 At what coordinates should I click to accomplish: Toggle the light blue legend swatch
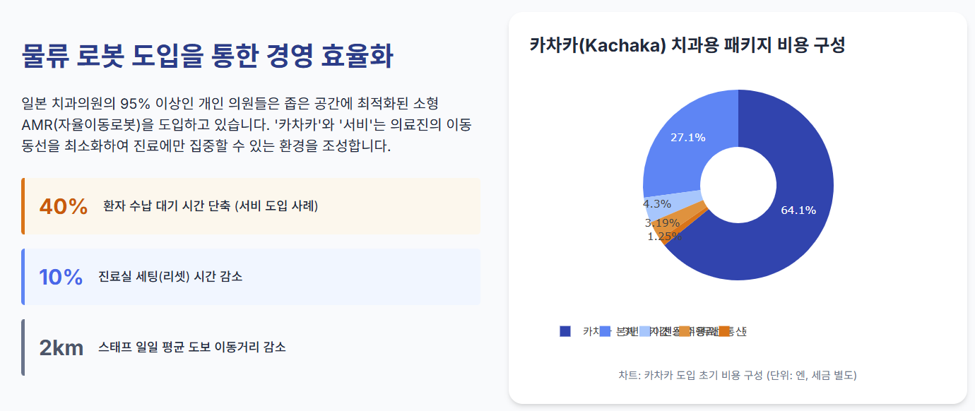point(645,331)
